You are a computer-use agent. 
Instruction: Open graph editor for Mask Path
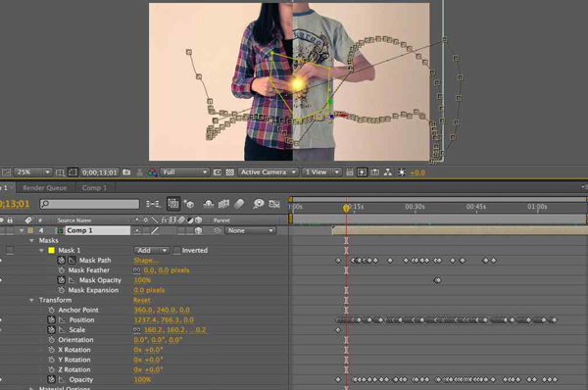coord(72,260)
